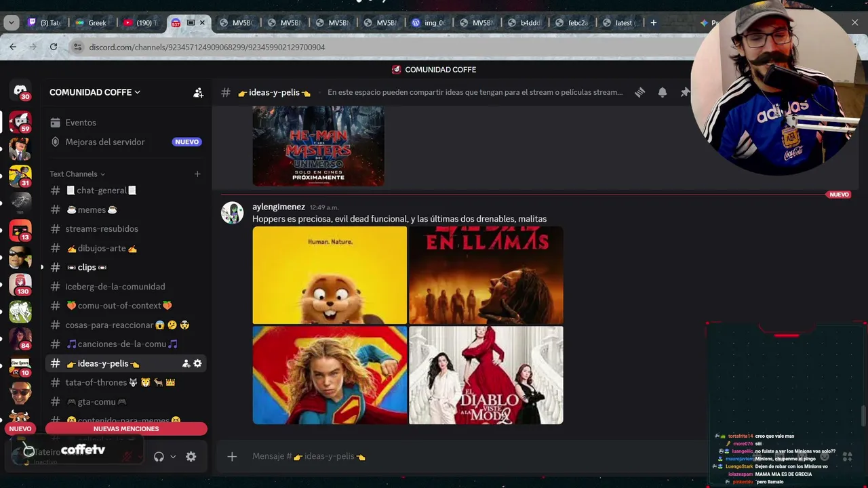The width and height of the screenshot is (868, 488).
Task: Open the server icon with 130 badge
Action: point(20,284)
